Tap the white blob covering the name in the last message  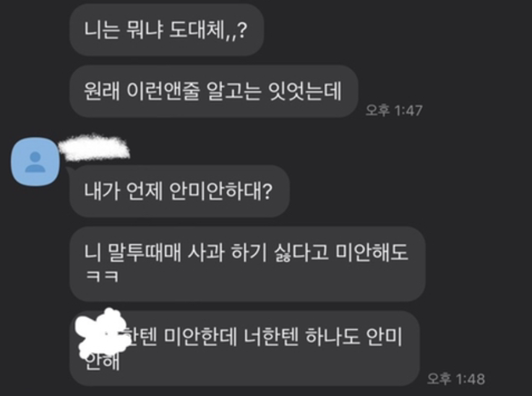[x=102, y=334]
